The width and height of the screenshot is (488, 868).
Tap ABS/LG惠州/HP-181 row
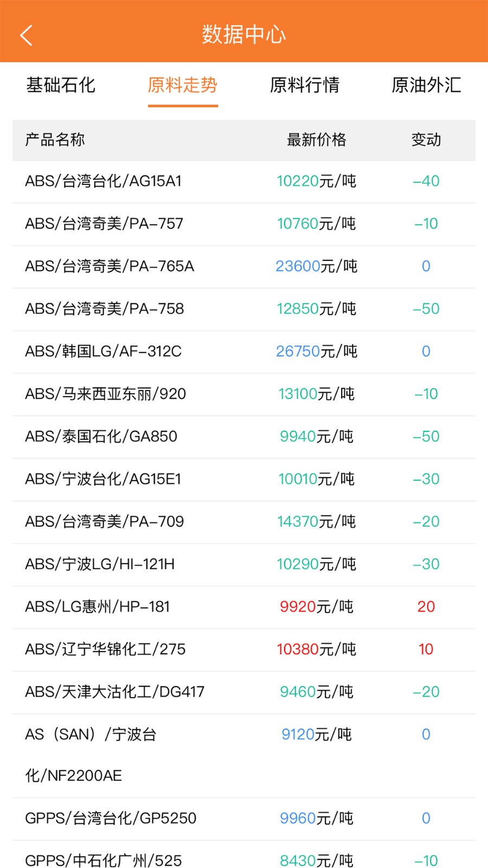point(98,607)
